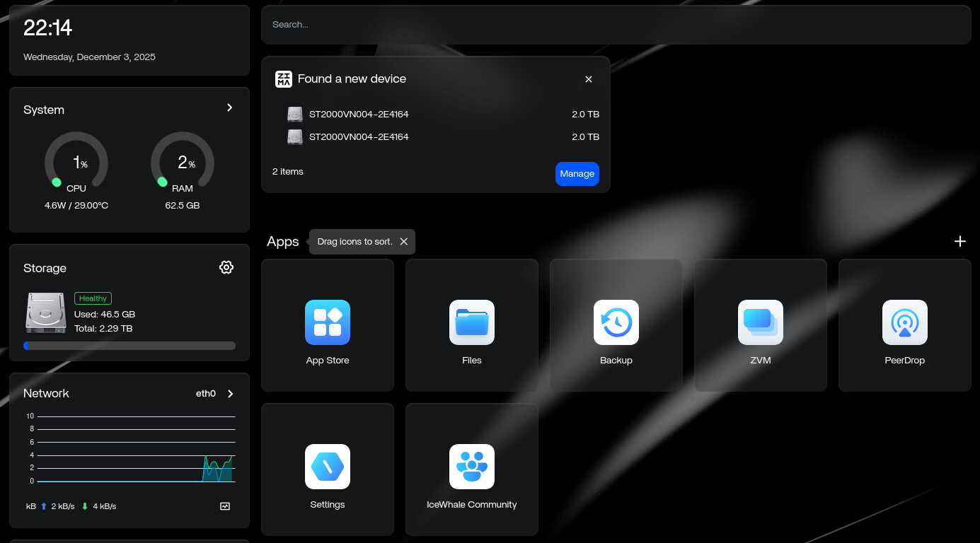This screenshot has height=543, width=980.
Task: Expand the Network eth0 chevron
Action: 230,394
